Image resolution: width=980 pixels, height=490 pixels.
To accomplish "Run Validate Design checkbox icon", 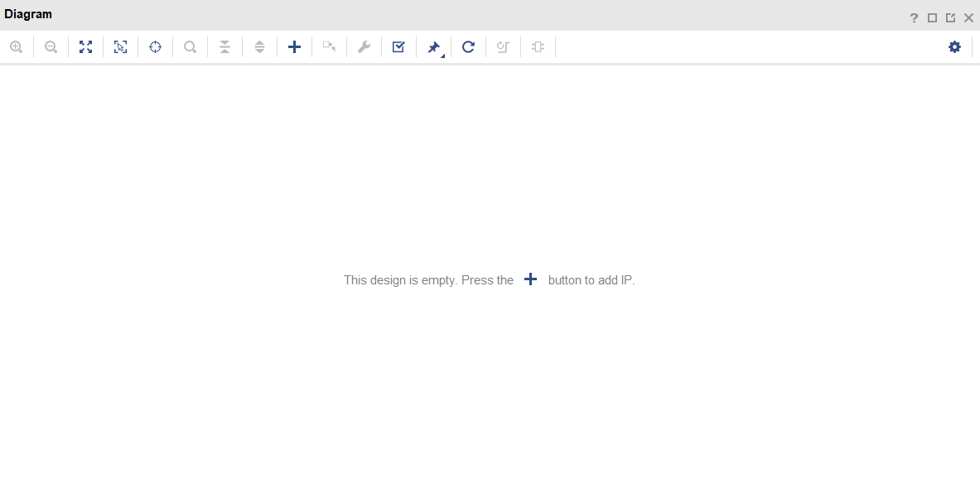I will [x=398, y=47].
